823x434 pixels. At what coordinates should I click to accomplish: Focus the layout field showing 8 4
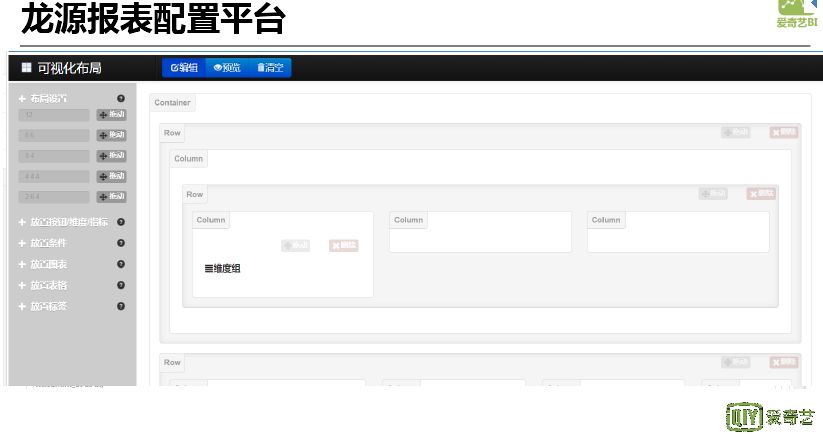click(54, 156)
